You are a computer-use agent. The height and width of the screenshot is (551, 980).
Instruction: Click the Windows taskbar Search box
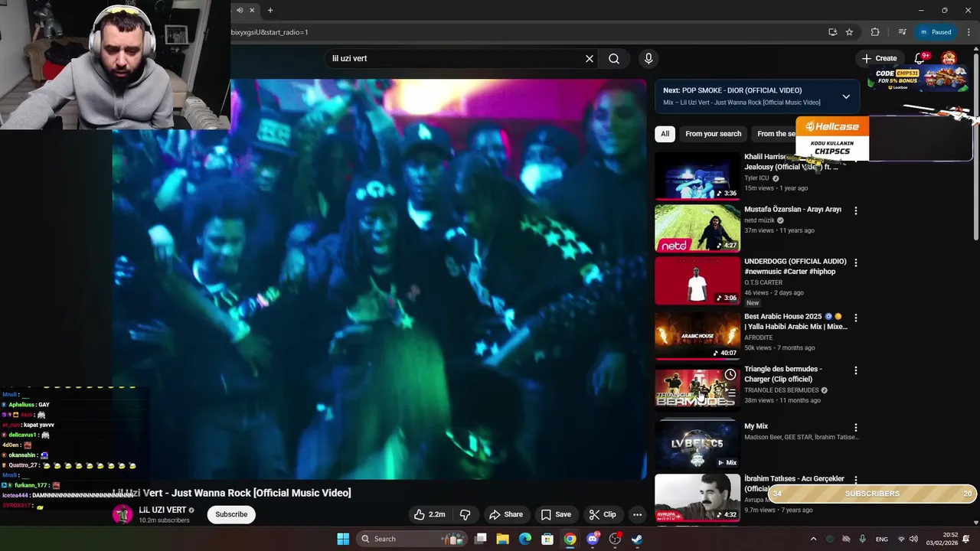point(412,539)
